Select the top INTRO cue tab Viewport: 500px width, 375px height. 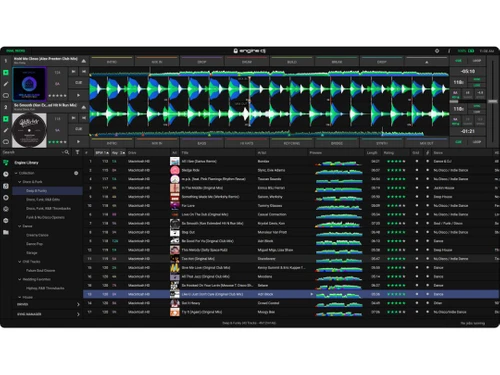(x=112, y=62)
